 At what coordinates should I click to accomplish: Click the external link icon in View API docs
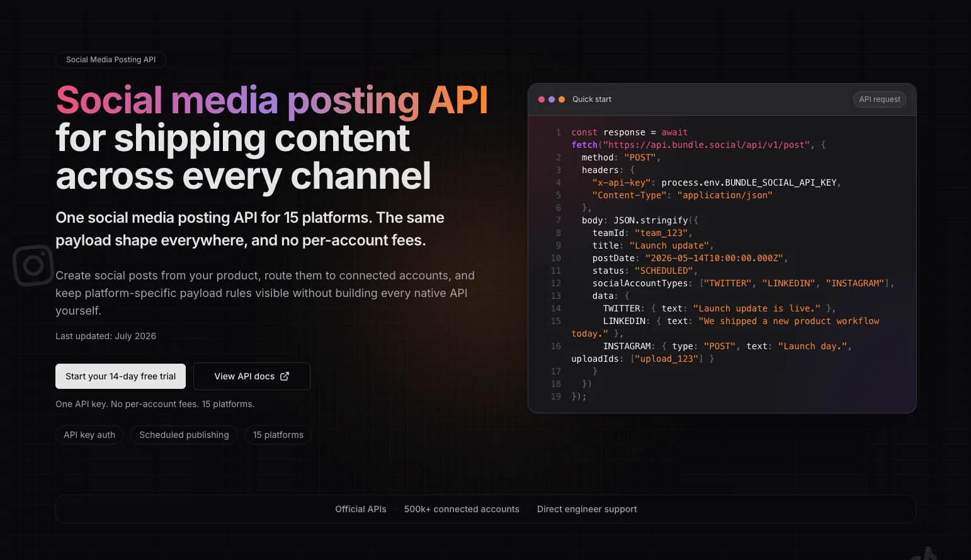(x=285, y=376)
